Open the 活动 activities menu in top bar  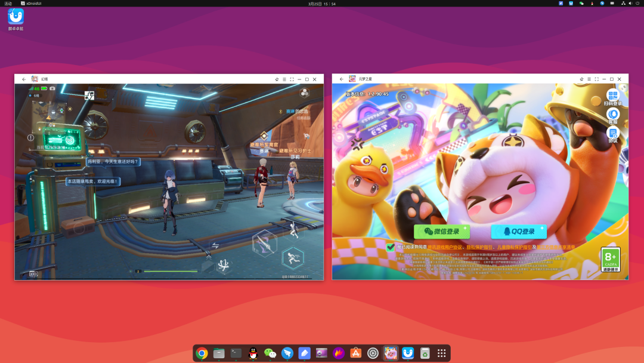tap(8, 4)
